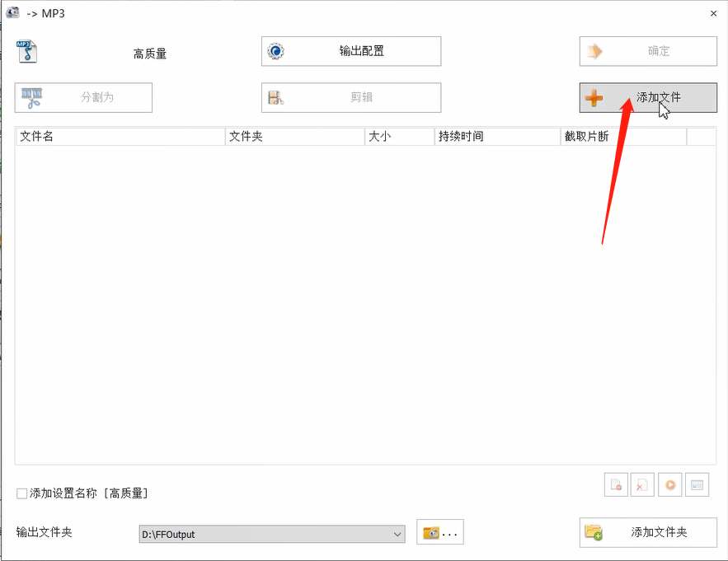Click the orange play preview icon
728x561 pixels.
(x=669, y=484)
